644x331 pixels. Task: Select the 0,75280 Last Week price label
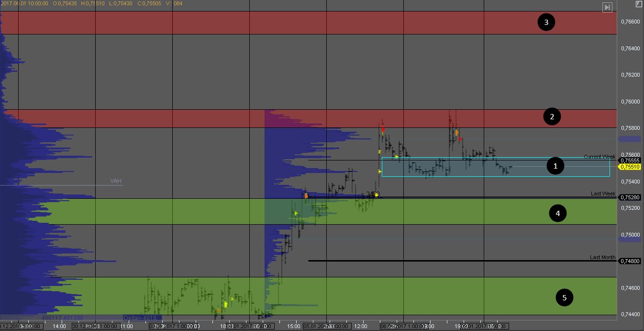coord(630,197)
